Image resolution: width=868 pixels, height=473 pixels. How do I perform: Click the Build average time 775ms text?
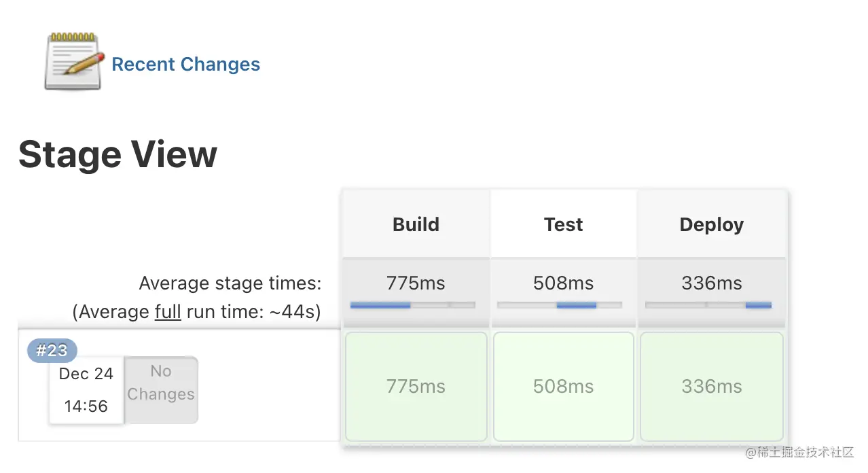click(416, 283)
